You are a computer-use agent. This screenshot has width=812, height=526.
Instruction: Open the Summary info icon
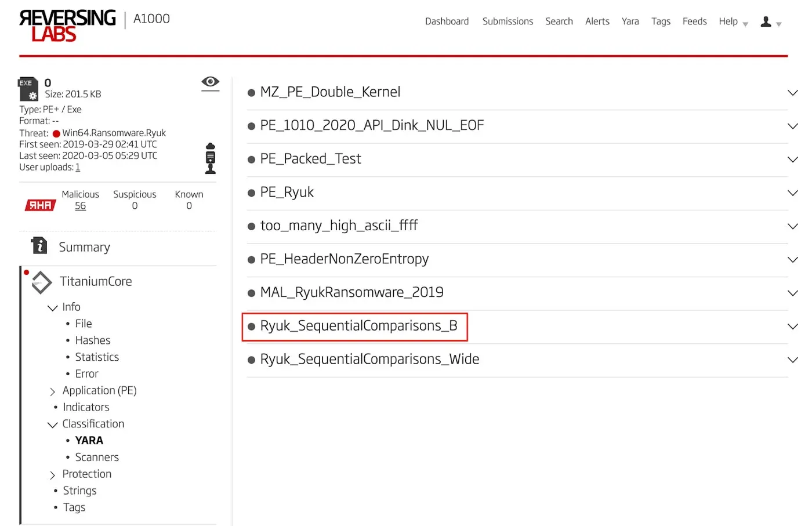tap(39, 246)
